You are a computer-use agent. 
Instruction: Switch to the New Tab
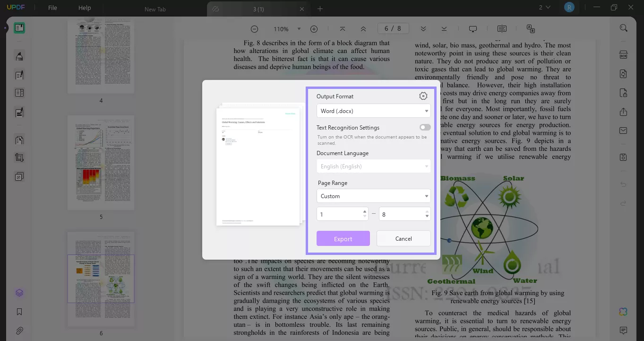click(155, 9)
